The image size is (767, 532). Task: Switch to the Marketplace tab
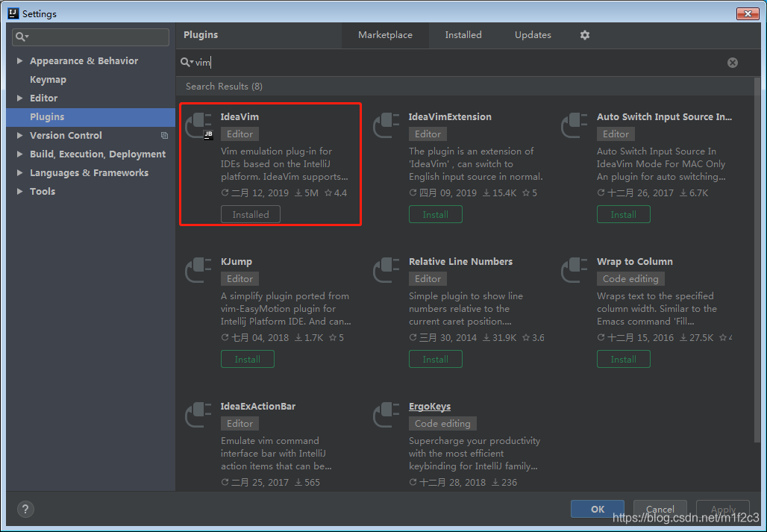[385, 35]
